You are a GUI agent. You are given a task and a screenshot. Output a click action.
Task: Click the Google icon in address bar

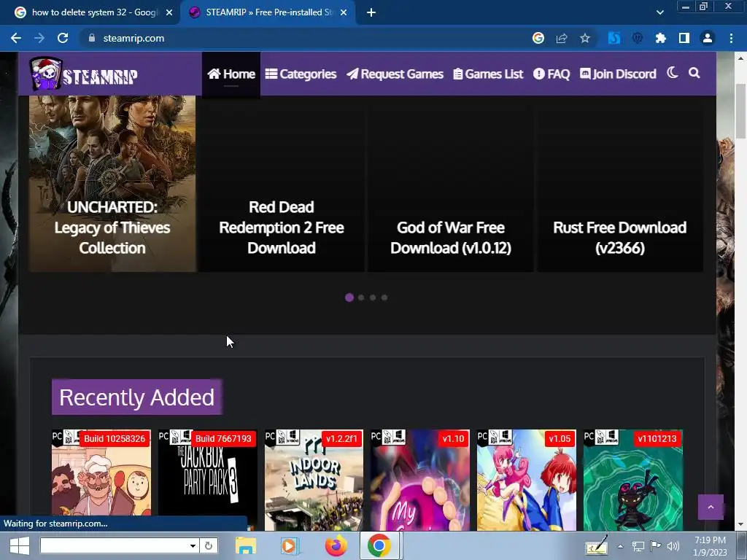point(538,38)
